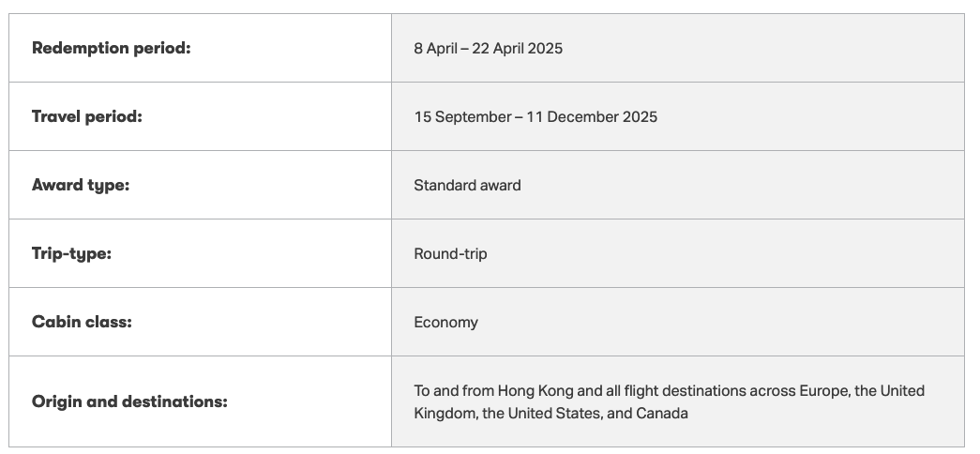Image resolution: width=980 pixels, height=454 pixels.
Task: Click the "Travel period:" row label
Action: point(86,116)
